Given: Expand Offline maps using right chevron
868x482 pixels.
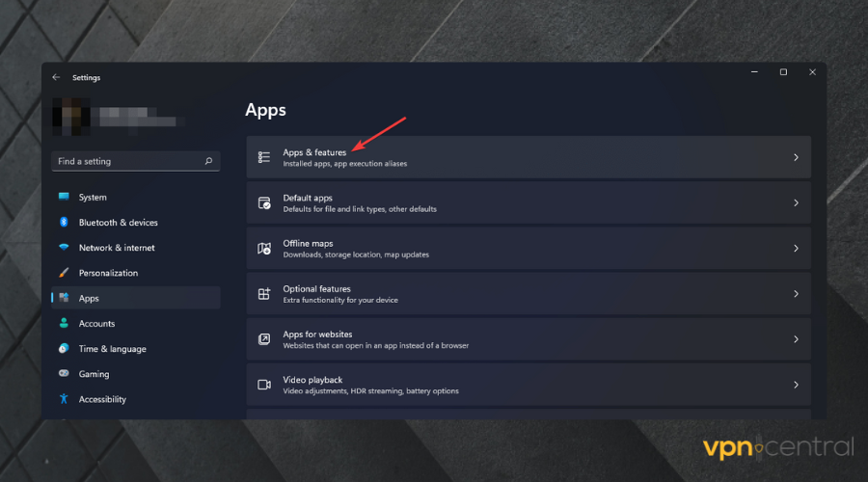Looking at the screenshot, I should [x=796, y=248].
